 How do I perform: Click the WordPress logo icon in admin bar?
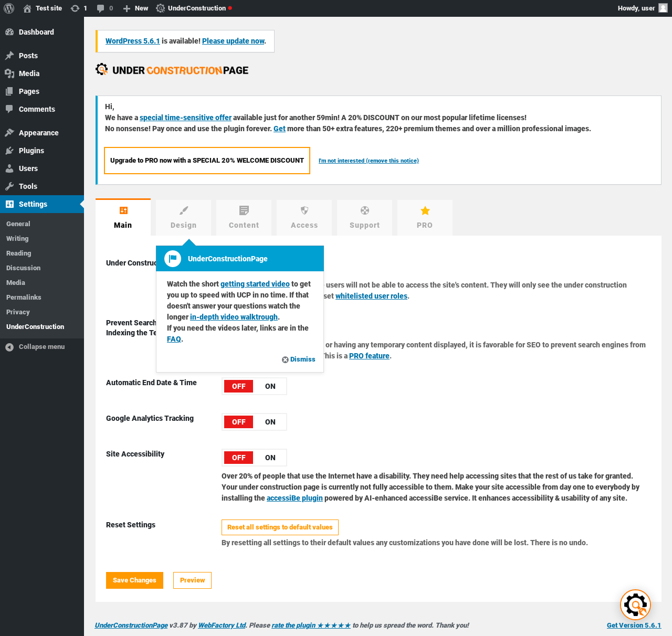point(9,8)
